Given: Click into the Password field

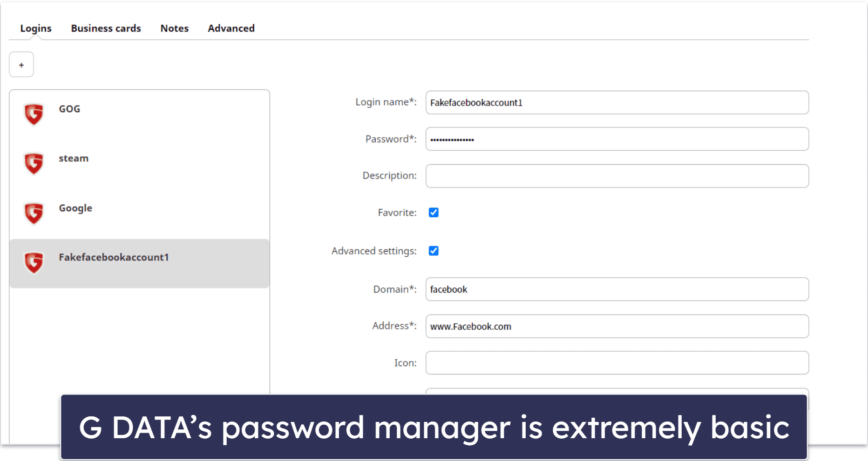Looking at the screenshot, I should click(x=617, y=139).
